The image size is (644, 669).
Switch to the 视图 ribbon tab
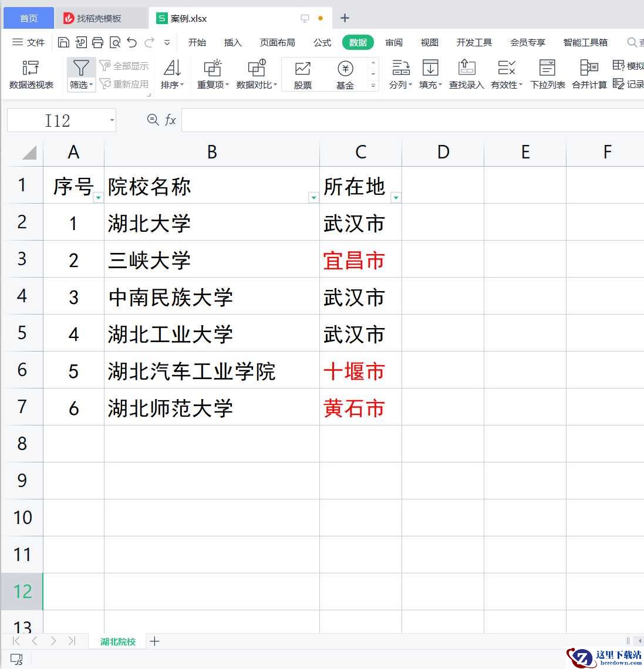tap(429, 42)
